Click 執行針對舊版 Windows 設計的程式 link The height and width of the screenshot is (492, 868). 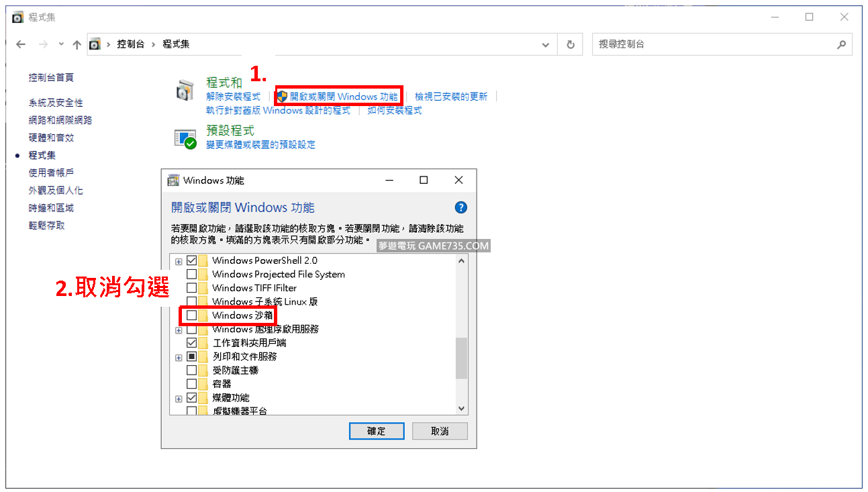click(x=278, y=111)
